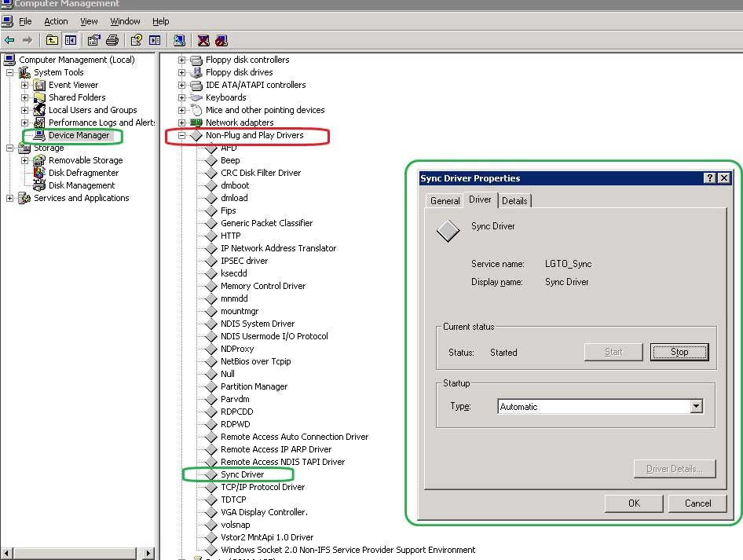Click the IDE ATA/ATAPI controllers icon
The image size is (743, 560).
pos(196,86)
